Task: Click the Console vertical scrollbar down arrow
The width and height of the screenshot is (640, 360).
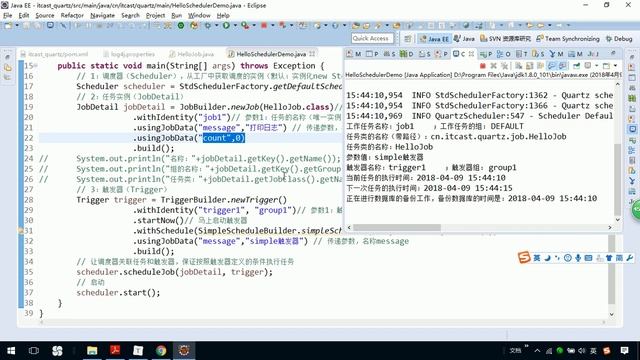Action: point(618,220)
